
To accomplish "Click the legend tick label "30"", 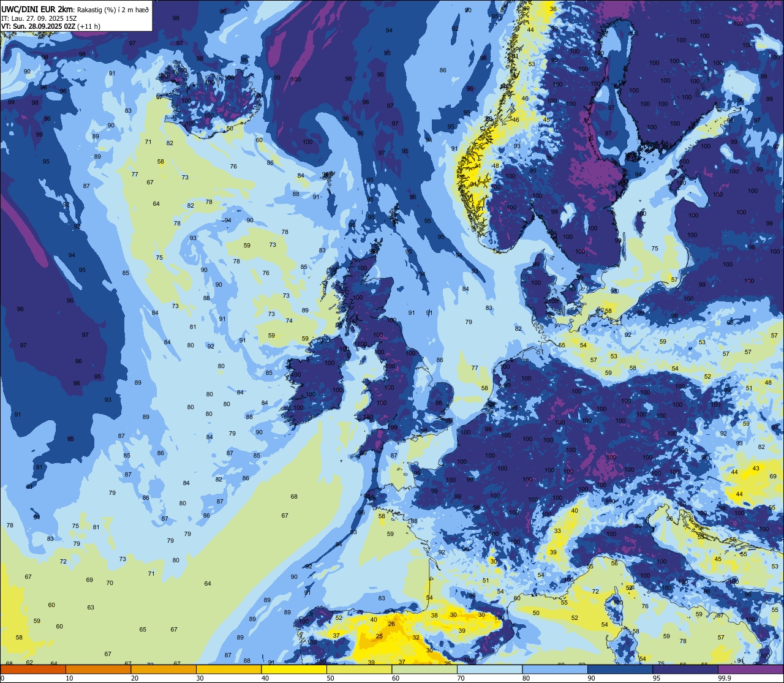I will pos(200,678).
